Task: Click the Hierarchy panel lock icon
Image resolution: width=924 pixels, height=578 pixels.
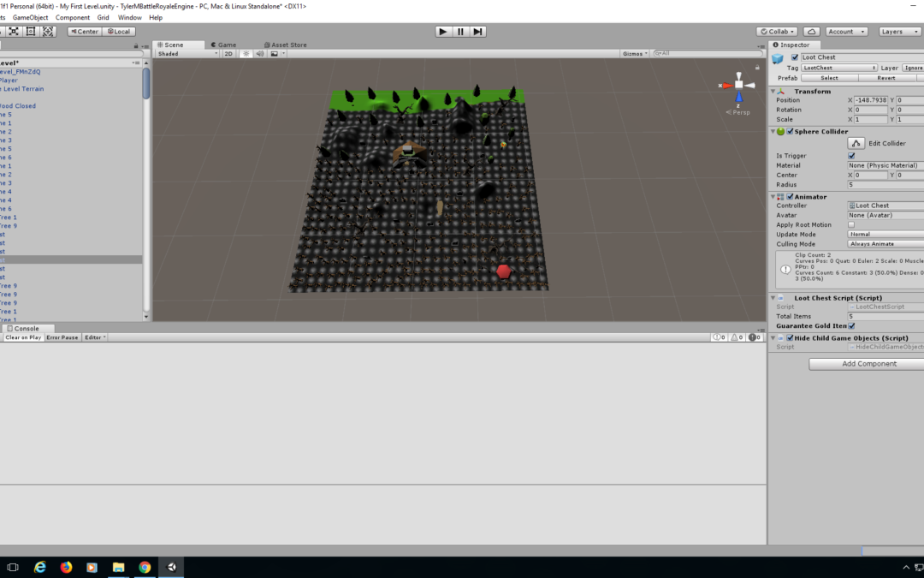Action: coord(135,45)
